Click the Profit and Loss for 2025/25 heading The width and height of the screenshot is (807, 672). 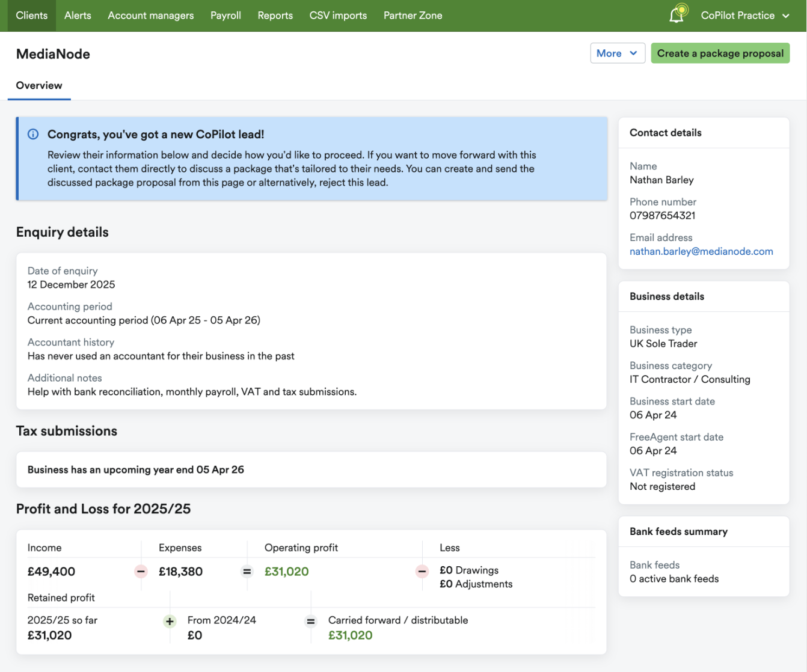pos(103,509)
